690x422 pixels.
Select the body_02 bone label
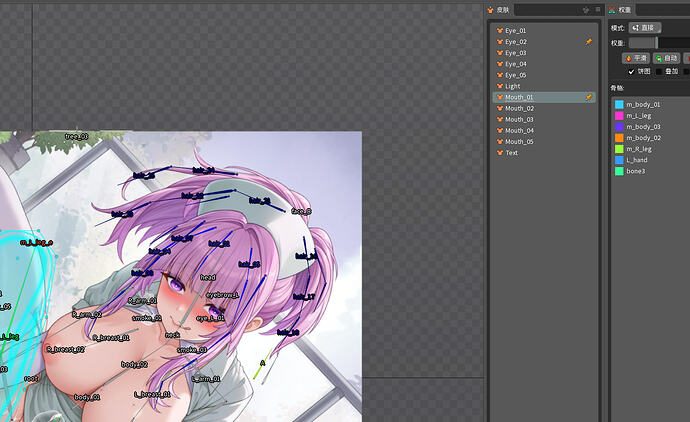point(134,364)
